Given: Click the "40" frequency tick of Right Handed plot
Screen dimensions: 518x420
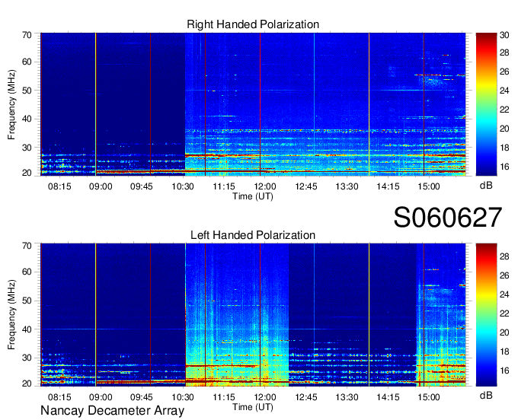Looking at the screenshot, I should click(x=27, y=119).
